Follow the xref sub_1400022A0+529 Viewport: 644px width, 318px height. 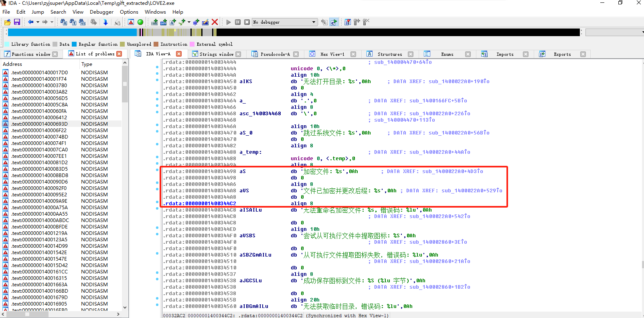[472, 191]
